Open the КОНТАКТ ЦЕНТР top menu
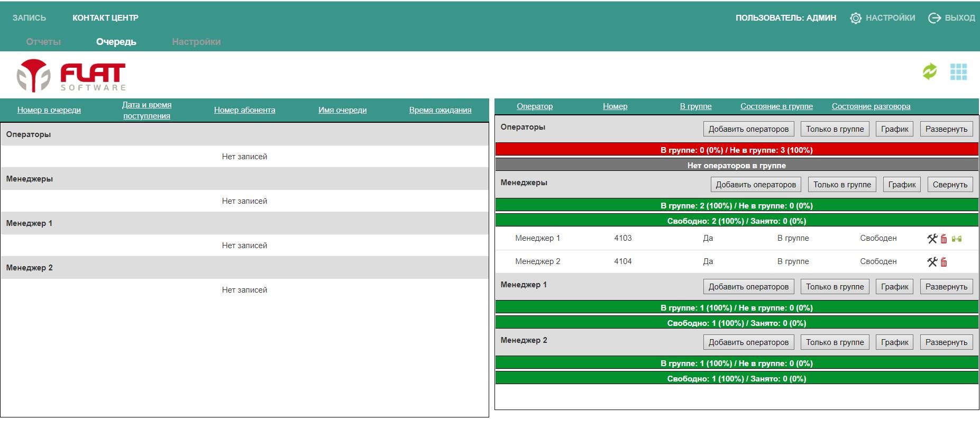980x427 pixels. point(105,18)
